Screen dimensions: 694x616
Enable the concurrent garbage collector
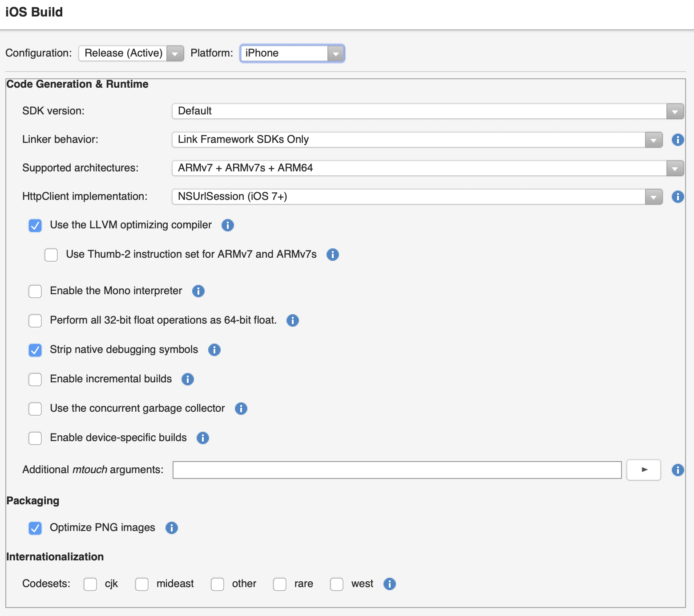coord(35,409)
